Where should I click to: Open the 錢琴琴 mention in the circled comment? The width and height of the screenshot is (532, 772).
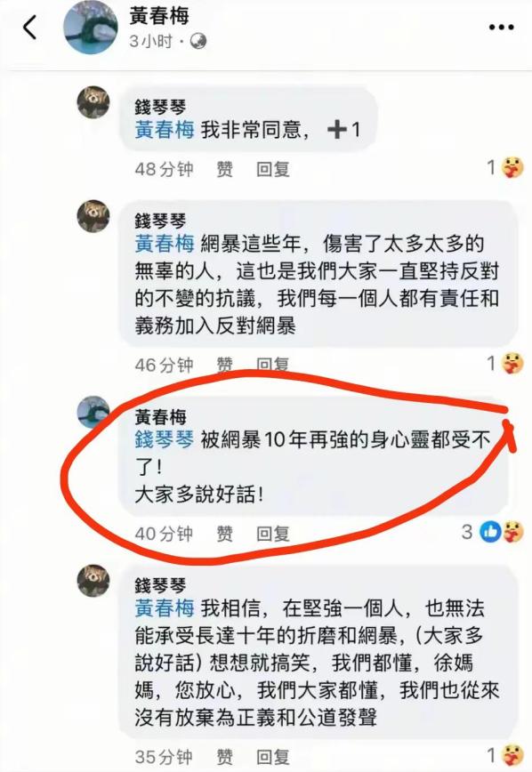(165, 439)
